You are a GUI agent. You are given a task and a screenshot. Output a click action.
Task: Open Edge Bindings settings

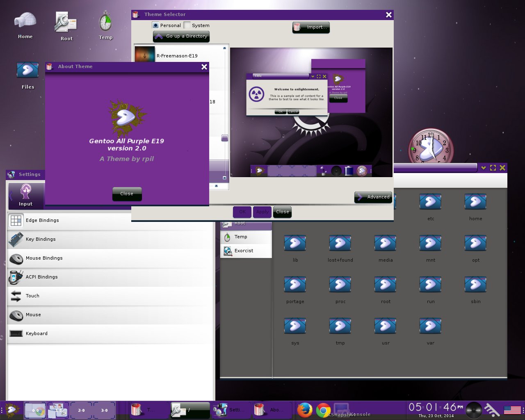[x=110, y=221]
